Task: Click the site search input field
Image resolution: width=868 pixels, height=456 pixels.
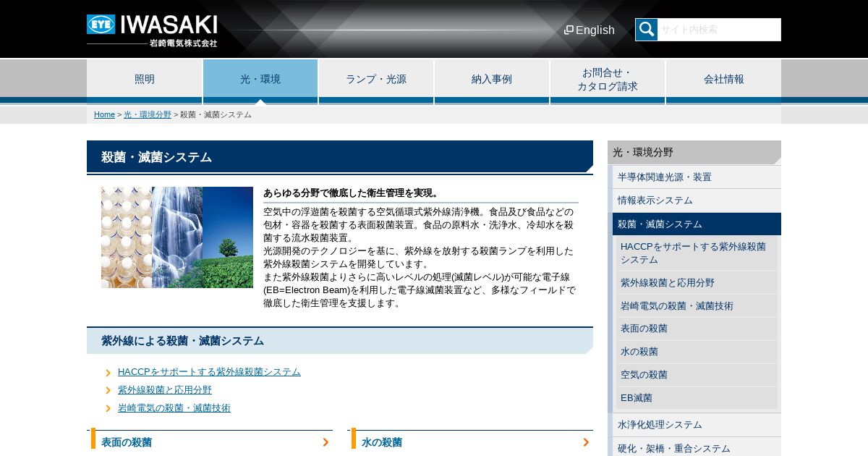Action: click(x=719, y=30)
